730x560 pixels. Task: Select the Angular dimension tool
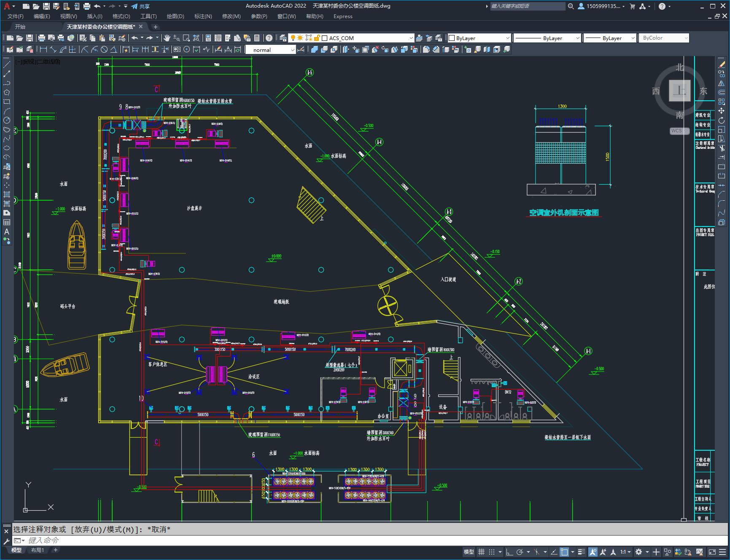coord(114,50)
